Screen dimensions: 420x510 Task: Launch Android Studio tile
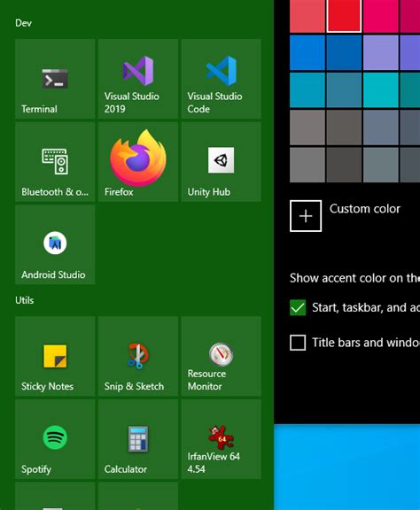coord(55,244)
